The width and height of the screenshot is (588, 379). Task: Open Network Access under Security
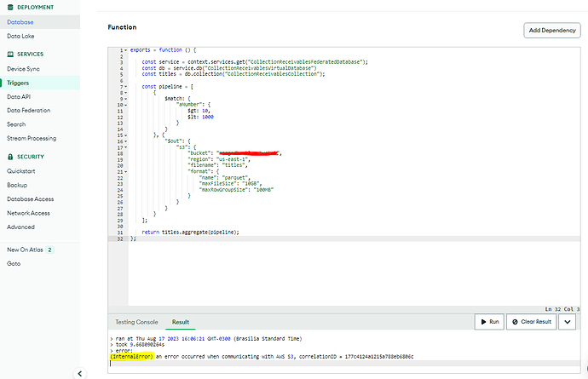click(x=30, y=212)
